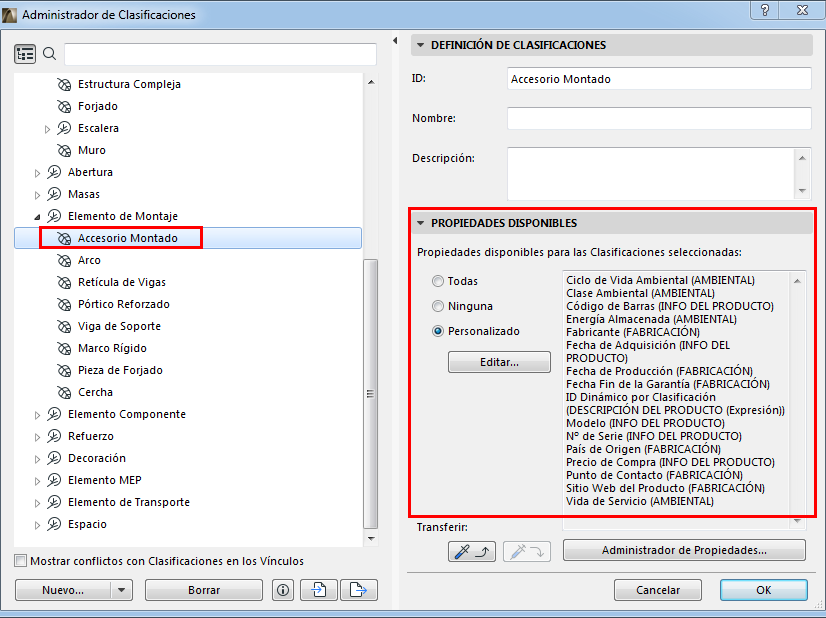This screenshot has width=826, height=618.
Task: Open the Nuevo dropdown arrow
Action: point(122,590)
